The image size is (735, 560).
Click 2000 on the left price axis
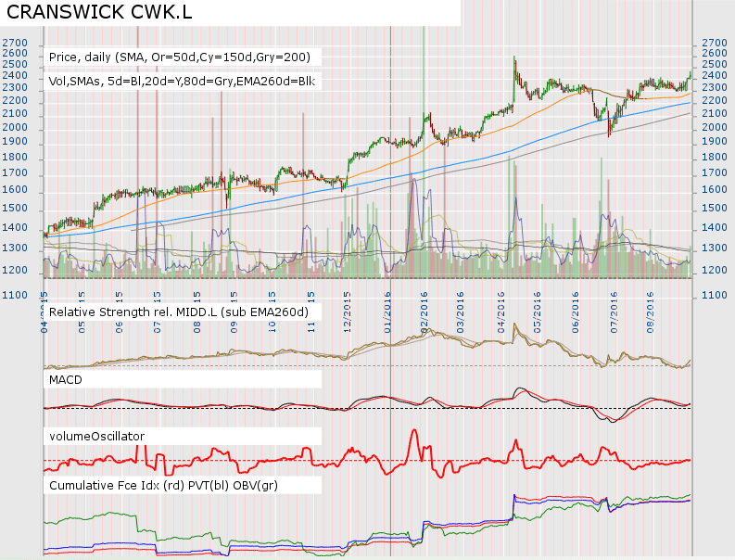(x=15, y=127)
